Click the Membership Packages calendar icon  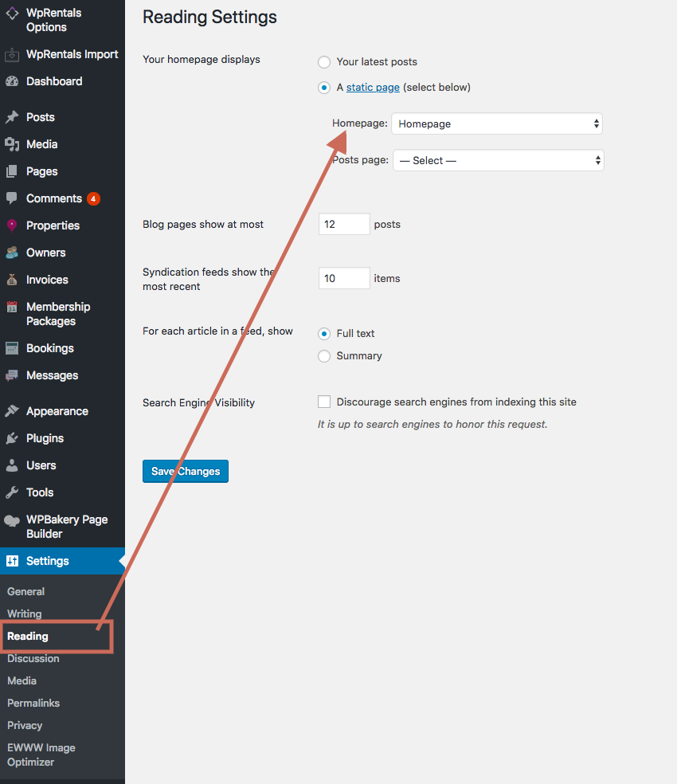pos(12,307)
